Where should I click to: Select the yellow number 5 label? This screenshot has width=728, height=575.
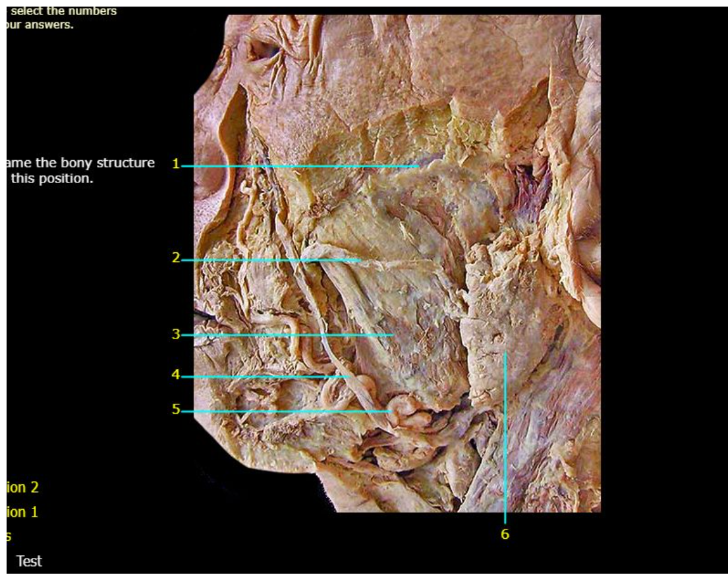(x=176, y=409)
